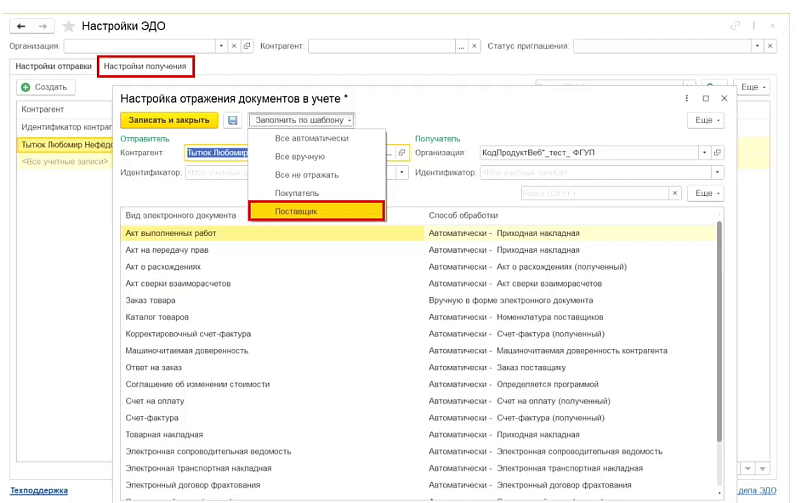Viewport: 799px width, 503px height.
Task: Expand recipient Организация dropdown
Action: pyautogui.click(x=704, y=152)
